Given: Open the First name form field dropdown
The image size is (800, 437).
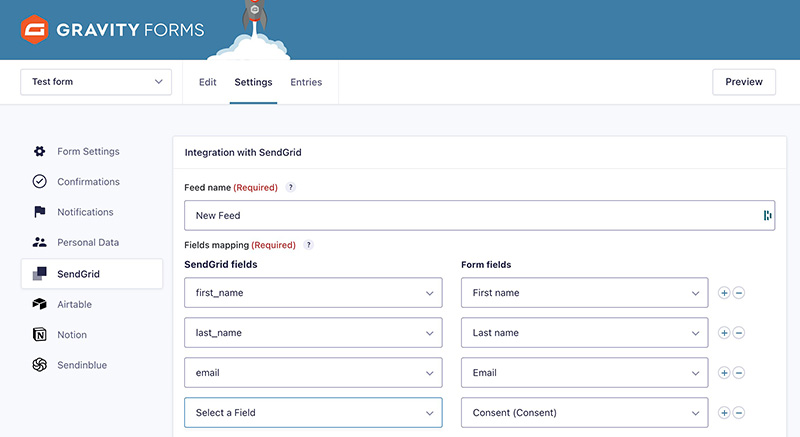Looking at the screenshot, I should pos(585,293).
